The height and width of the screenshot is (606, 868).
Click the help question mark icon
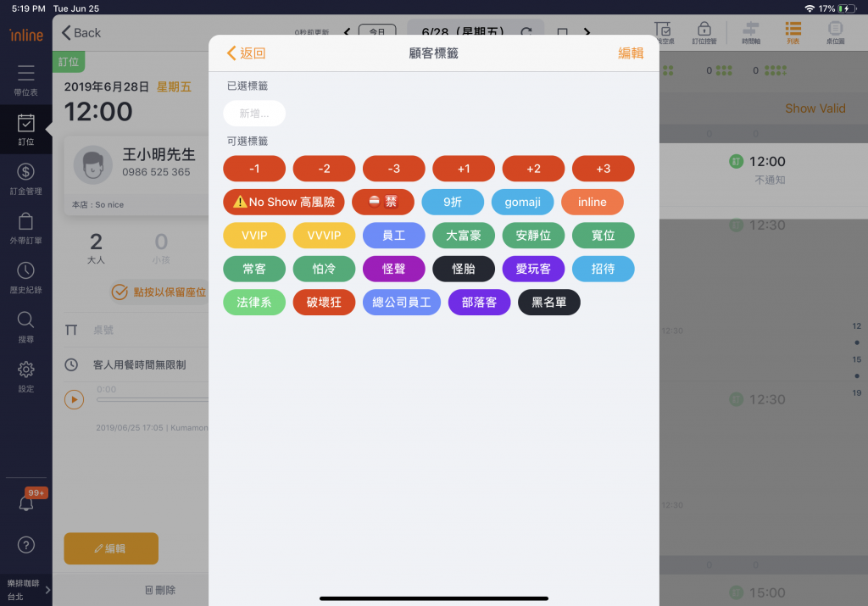[x=25, y=544]
